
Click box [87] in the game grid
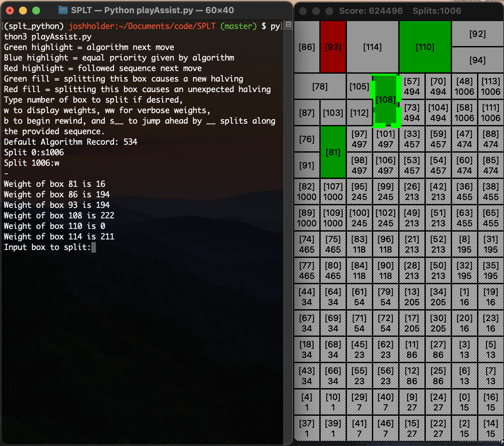point(307,112)
